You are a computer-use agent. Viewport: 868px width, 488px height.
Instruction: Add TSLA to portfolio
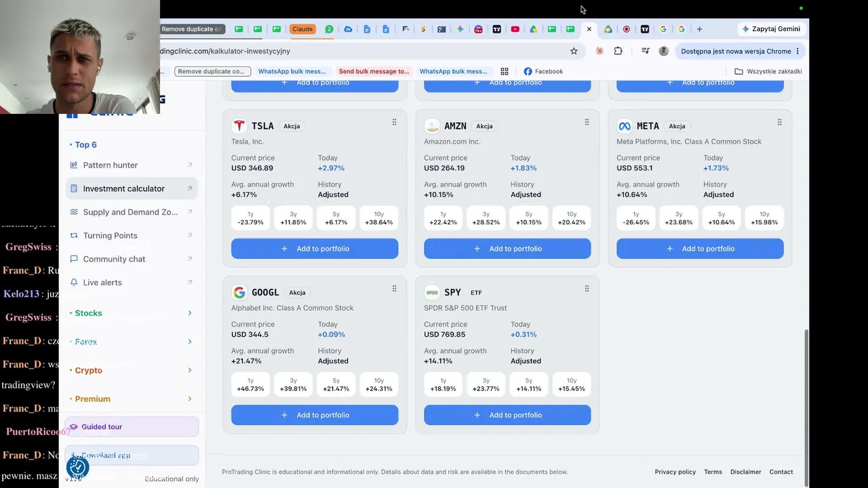tap(315, 249)
